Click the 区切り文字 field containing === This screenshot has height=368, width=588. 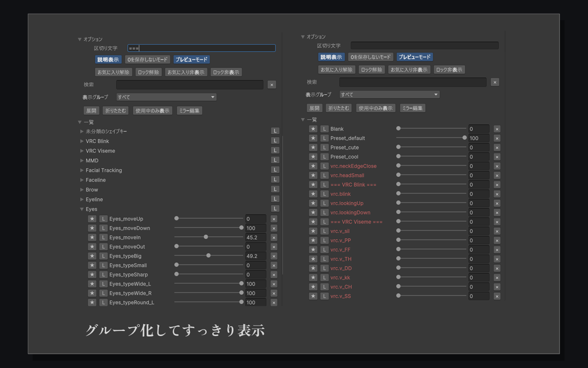coord(202,48)
